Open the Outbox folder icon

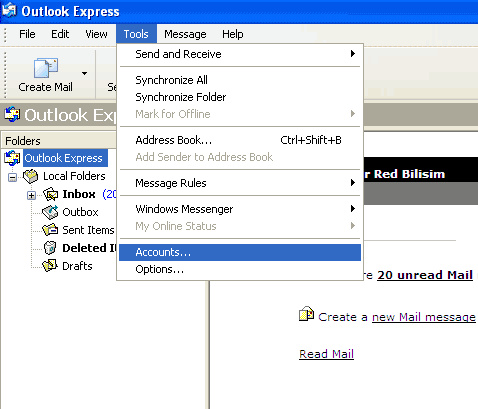[50, 212]
